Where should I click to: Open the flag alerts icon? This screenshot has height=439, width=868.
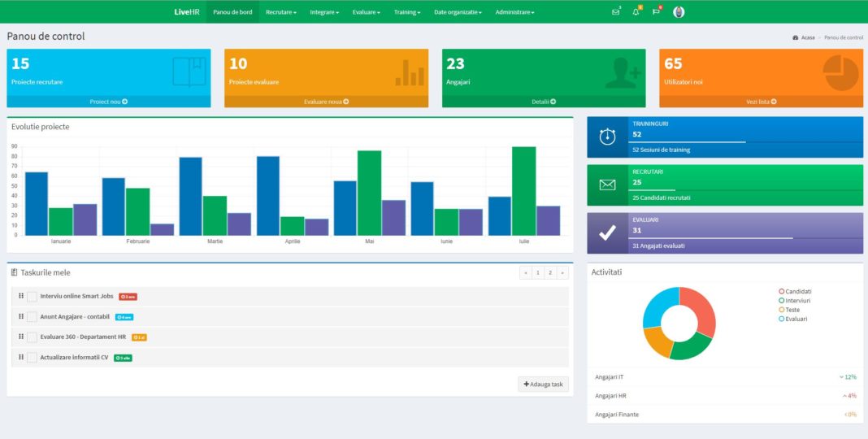coord(656,12)
